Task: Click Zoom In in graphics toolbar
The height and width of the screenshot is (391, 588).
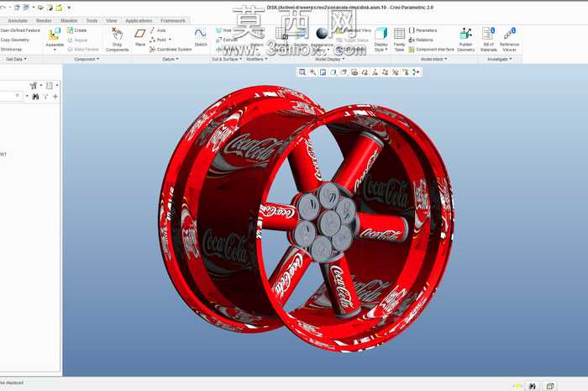Action: pos(312,72)
